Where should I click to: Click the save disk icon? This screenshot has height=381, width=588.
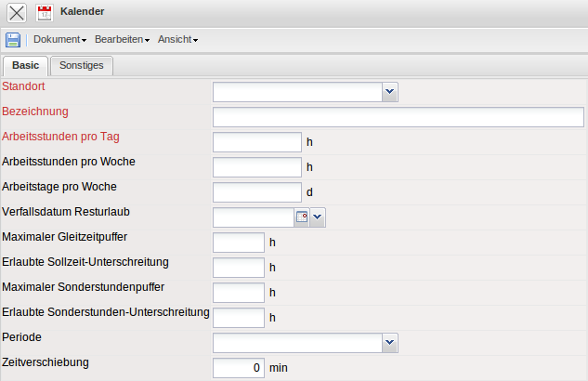(13, 40)
